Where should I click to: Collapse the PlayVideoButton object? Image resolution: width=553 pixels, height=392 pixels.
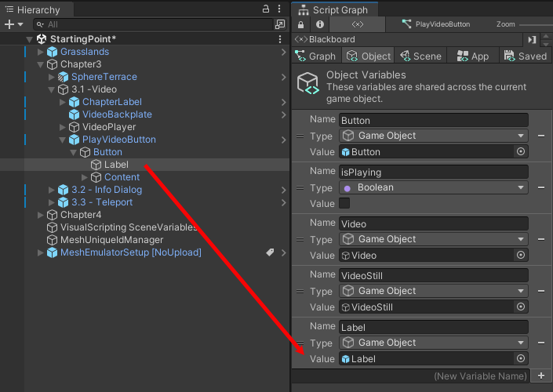click(x=63, y=140)
